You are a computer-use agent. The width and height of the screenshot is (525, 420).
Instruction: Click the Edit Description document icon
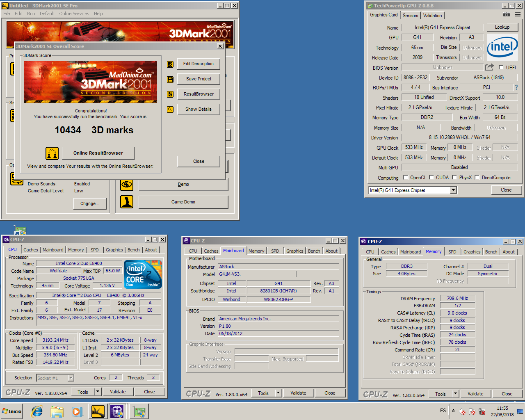click(170, 64)
